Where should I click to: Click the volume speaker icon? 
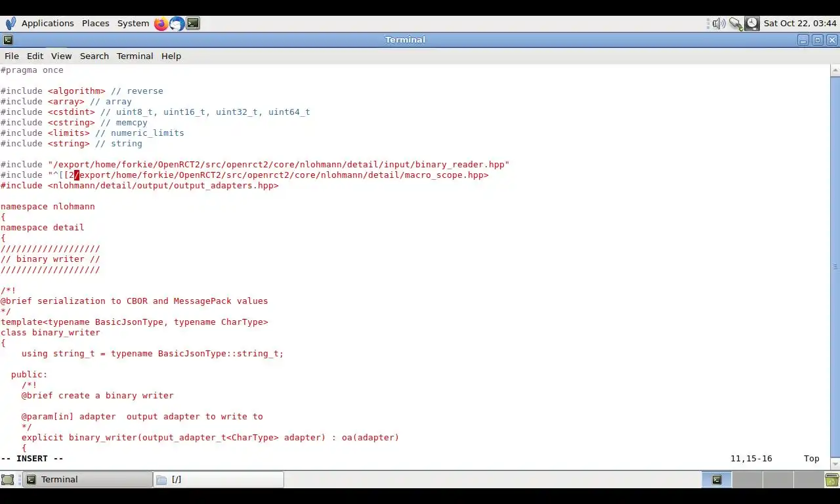(719, 24)
